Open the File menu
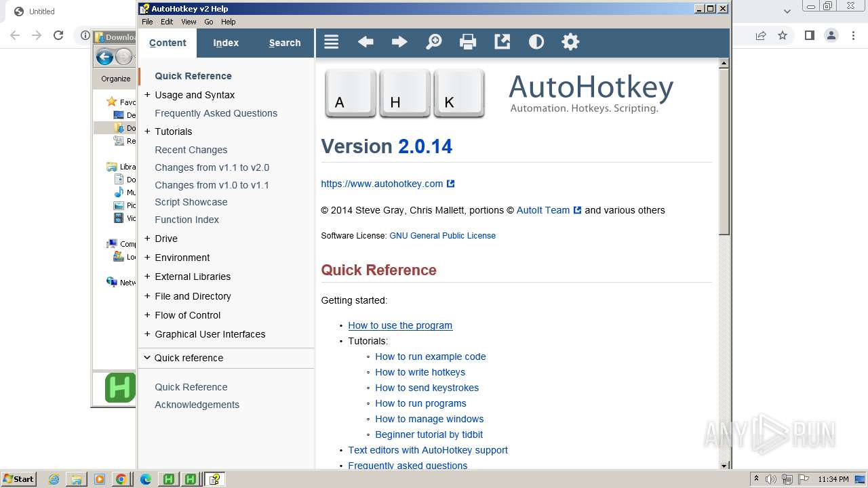This screenshot has height=488, width=868. pos(147,22)
